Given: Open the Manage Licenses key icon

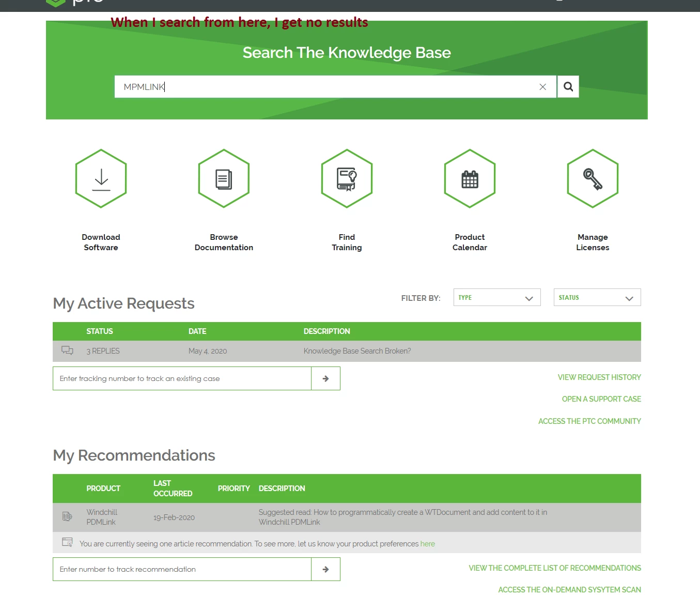Looking at the screenshot, I should click(593, 178).
